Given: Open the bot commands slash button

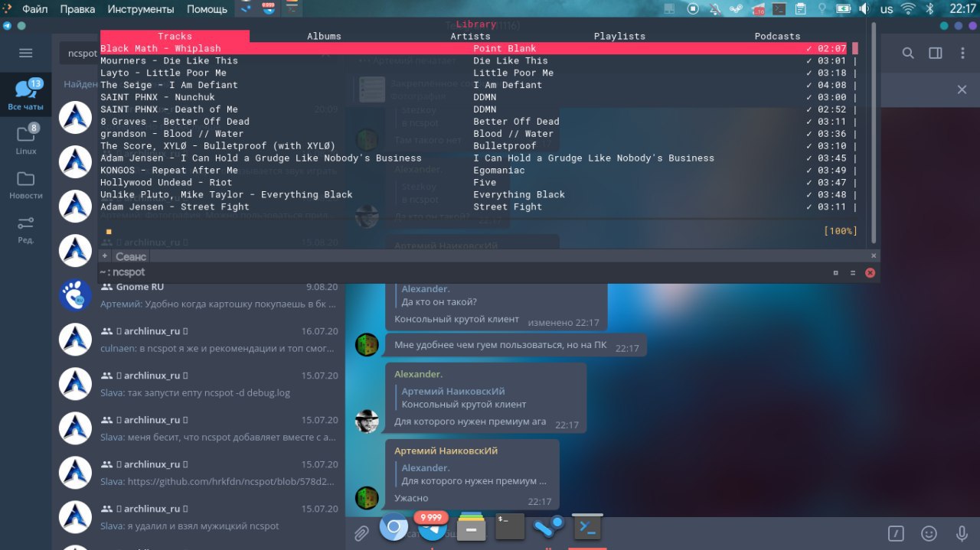Looking at the screenshot, I should coord(896,533).
